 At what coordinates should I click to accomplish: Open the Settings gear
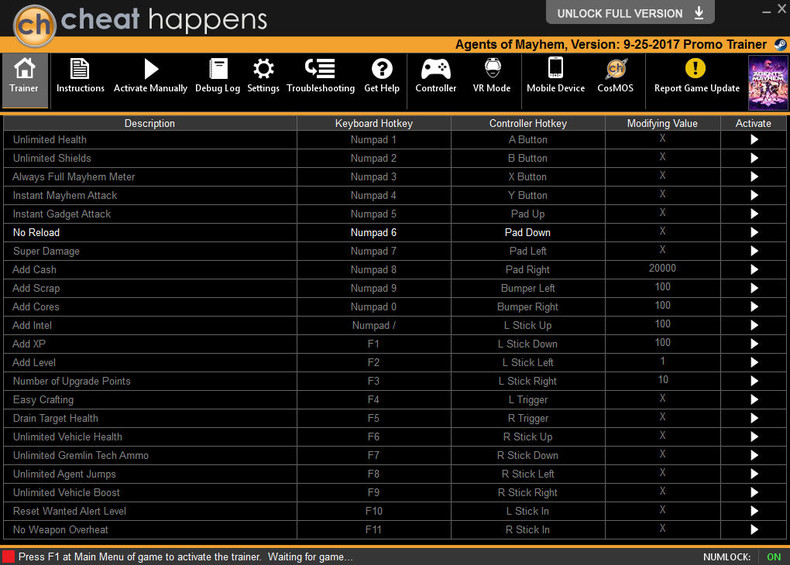pyautogui.click(x=263, y=77)
